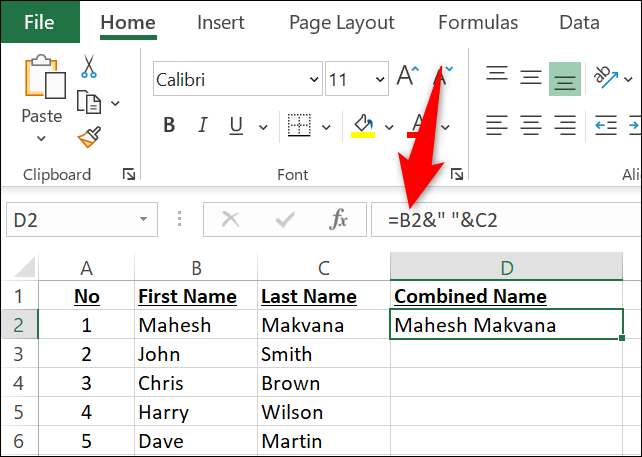Viewport: 642px width, 457px height.
Task: Toggle Italic formatting
Action: point(203,125)
